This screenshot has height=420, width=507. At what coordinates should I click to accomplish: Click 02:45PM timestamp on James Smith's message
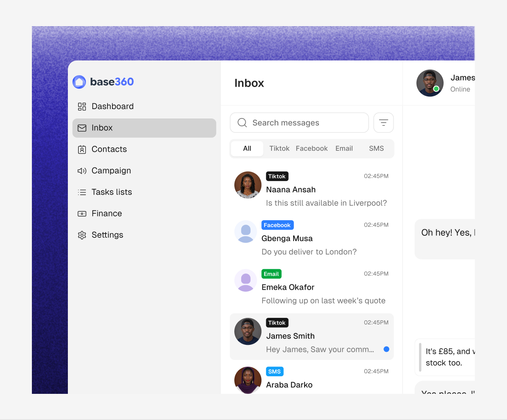point(376,322)
